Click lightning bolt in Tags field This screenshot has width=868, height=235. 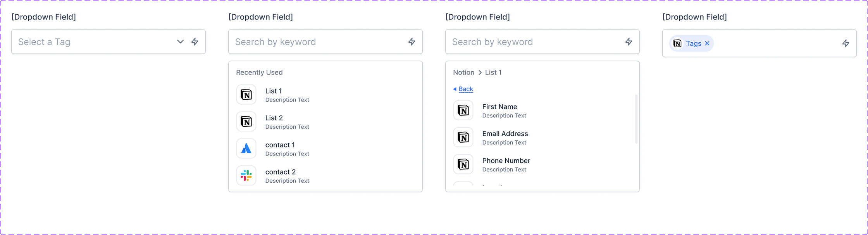[x=846, y=43]
